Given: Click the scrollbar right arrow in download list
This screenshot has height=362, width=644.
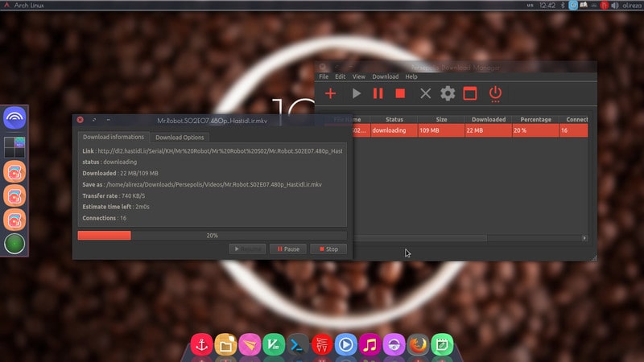Looking at the screenshot, I should (584, 238).
